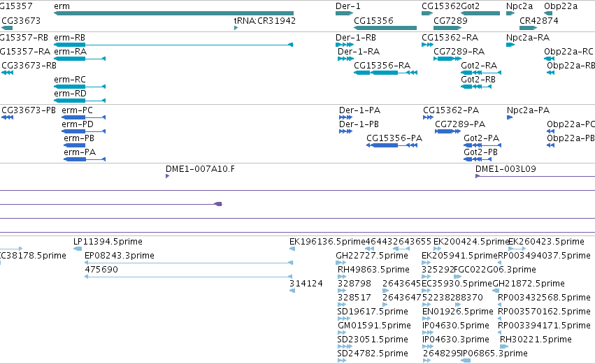Viewport: 595px width, 364px height.
Task: Select EST IP04630.5prime
Action: 428,333
